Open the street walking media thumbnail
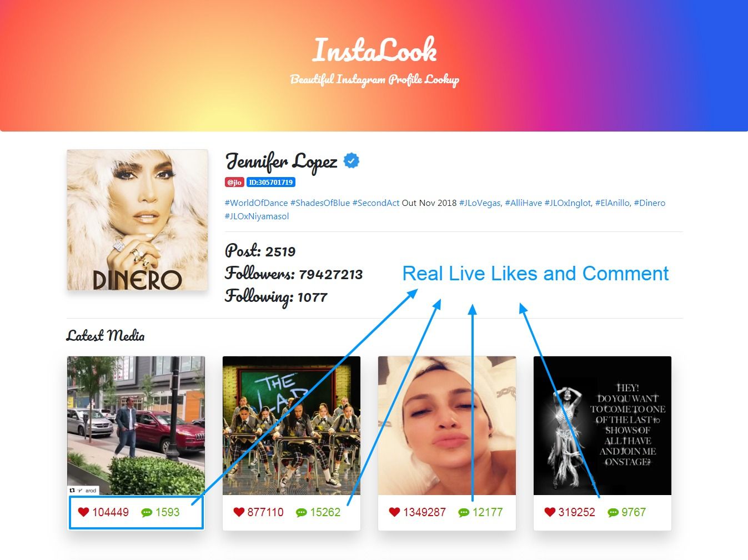This screenshot has width=748, height=560. click(x=136, y=426)
